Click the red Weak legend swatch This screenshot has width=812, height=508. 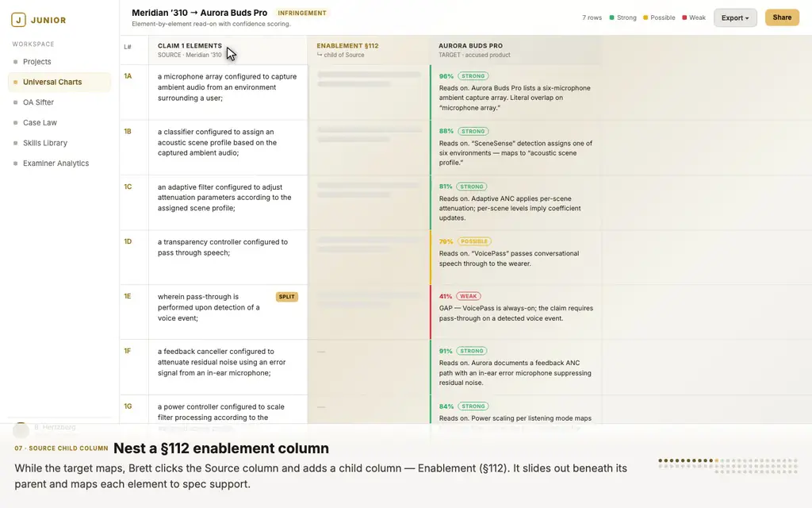click(684, 17)
